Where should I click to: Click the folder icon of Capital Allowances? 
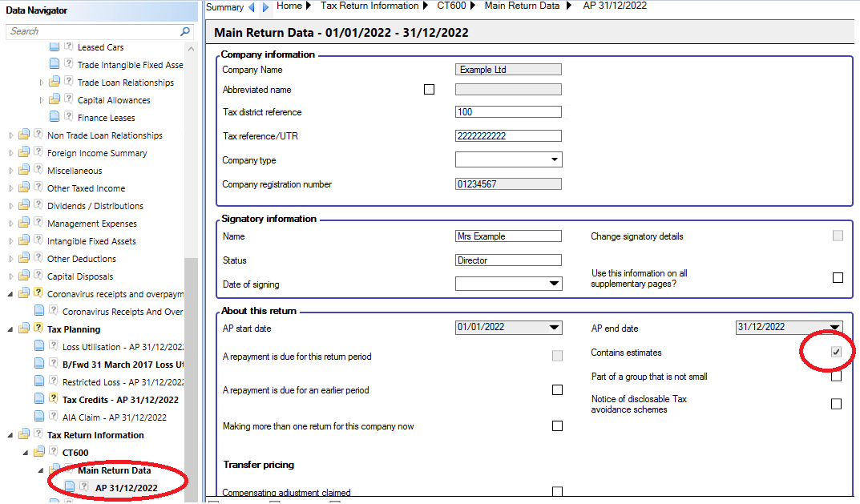pyautogui.click(x=55, y=100)
